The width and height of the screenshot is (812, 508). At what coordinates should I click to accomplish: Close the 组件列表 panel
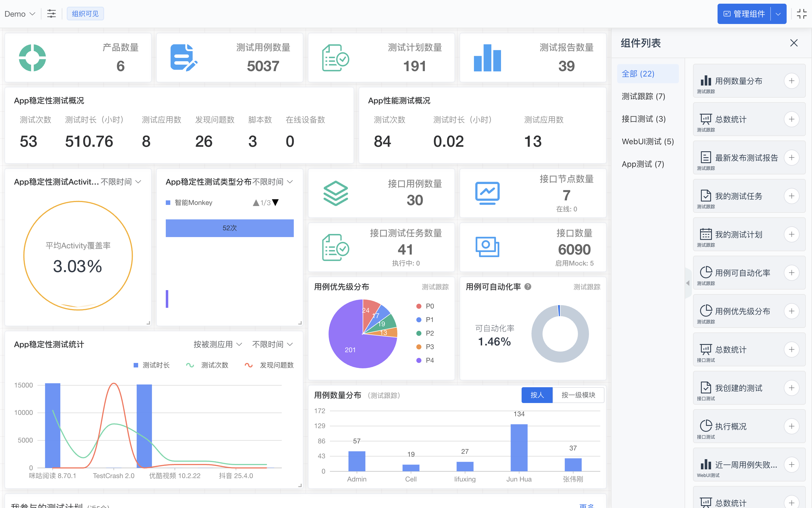click(x=794, y=43)
